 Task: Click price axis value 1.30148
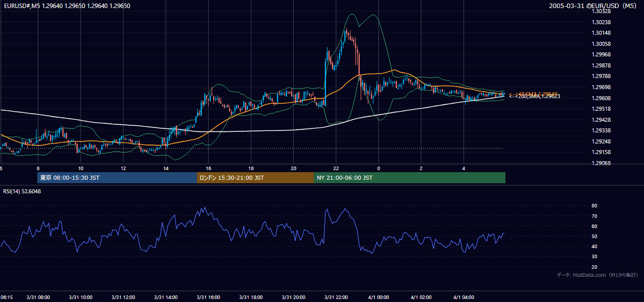pyautogui.click(x=602, y=33)
